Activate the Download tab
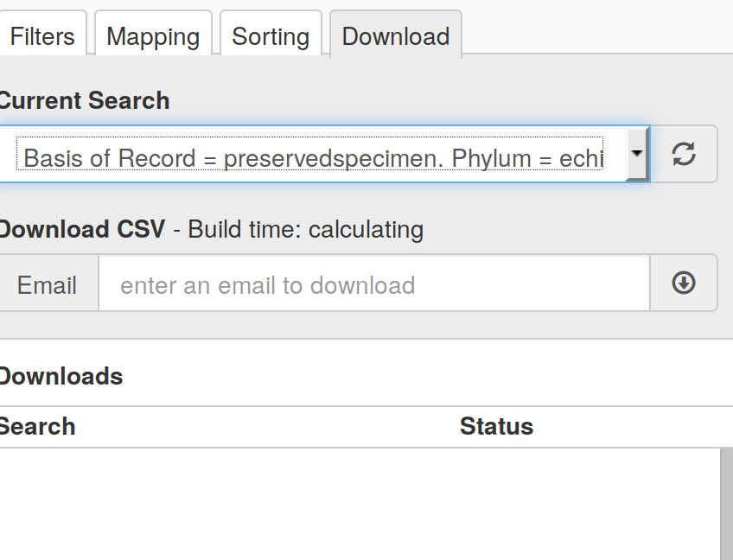The width and height of the screenshot is (733, 560). coord(396,36)
